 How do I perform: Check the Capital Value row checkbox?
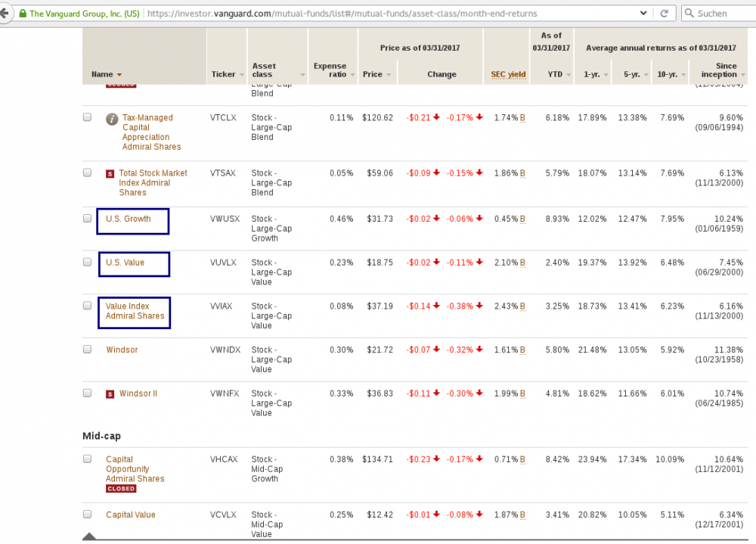point(87,512)
